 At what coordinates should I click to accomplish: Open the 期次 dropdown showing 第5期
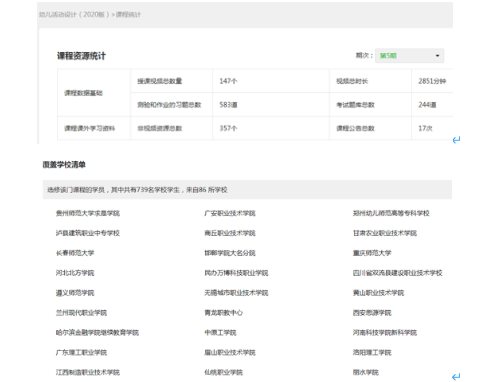(x=409, y=56)
